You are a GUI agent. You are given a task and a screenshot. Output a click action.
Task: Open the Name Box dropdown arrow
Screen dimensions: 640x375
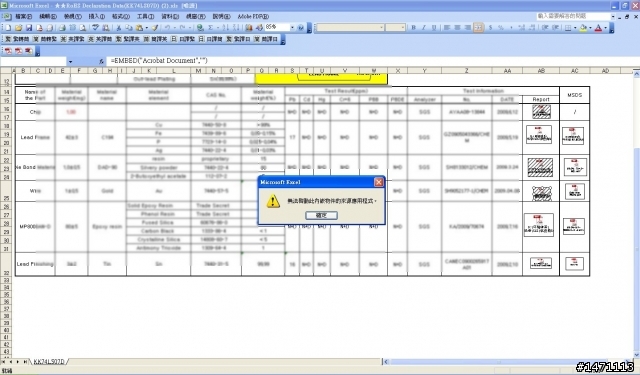tap(70, 62)
